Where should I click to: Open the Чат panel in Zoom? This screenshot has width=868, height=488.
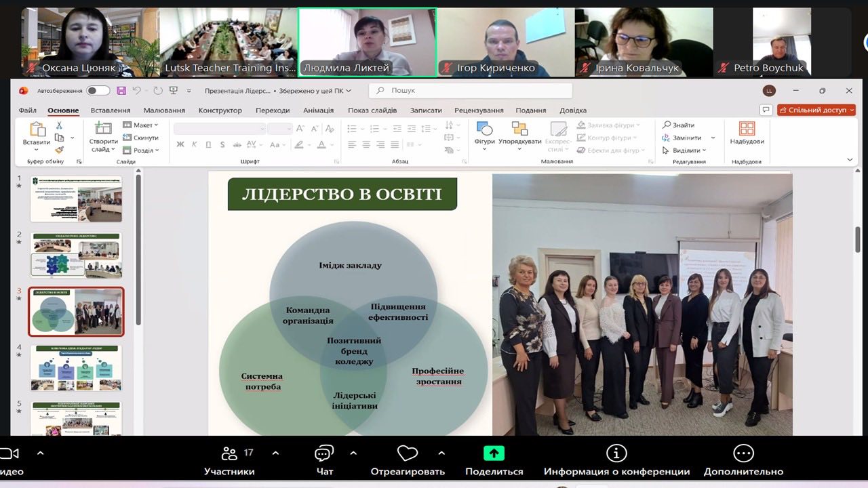click(324, 454)
